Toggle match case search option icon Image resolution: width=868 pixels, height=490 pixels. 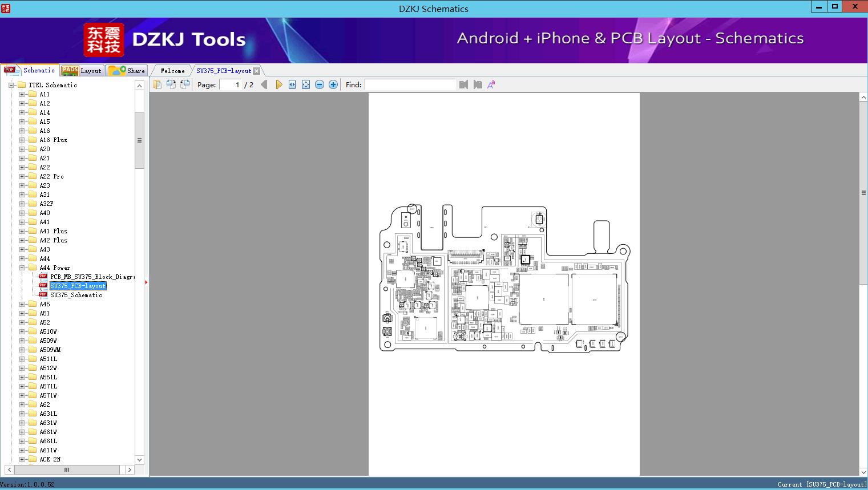click(x=491, y=84)
